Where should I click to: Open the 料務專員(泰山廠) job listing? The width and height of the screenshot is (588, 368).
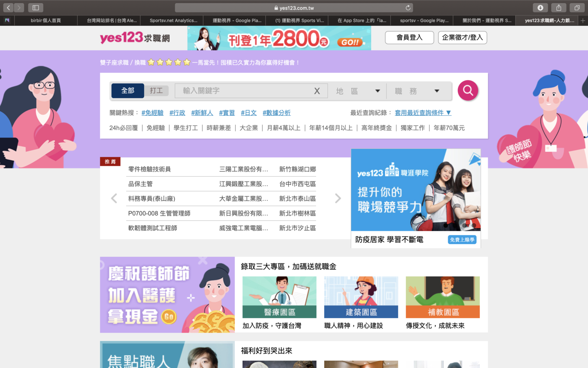(x=151, y=199)
